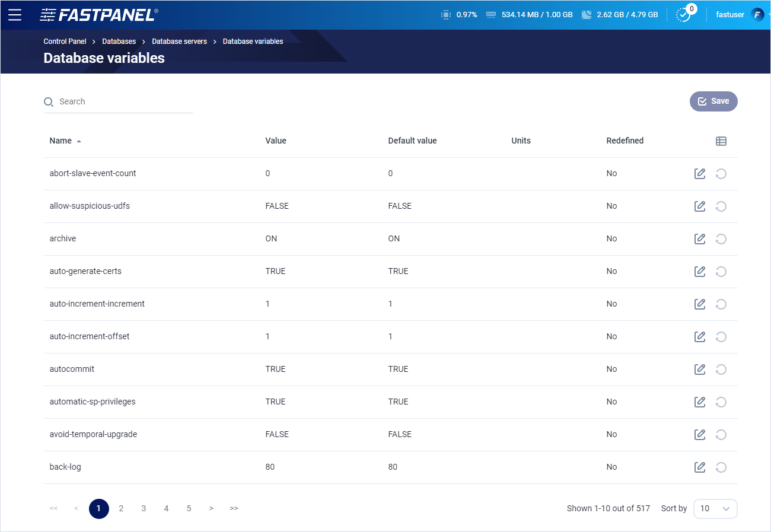Click the FASTPANEL logo
This screenshot has height=532, width=771.
[99, 15]
